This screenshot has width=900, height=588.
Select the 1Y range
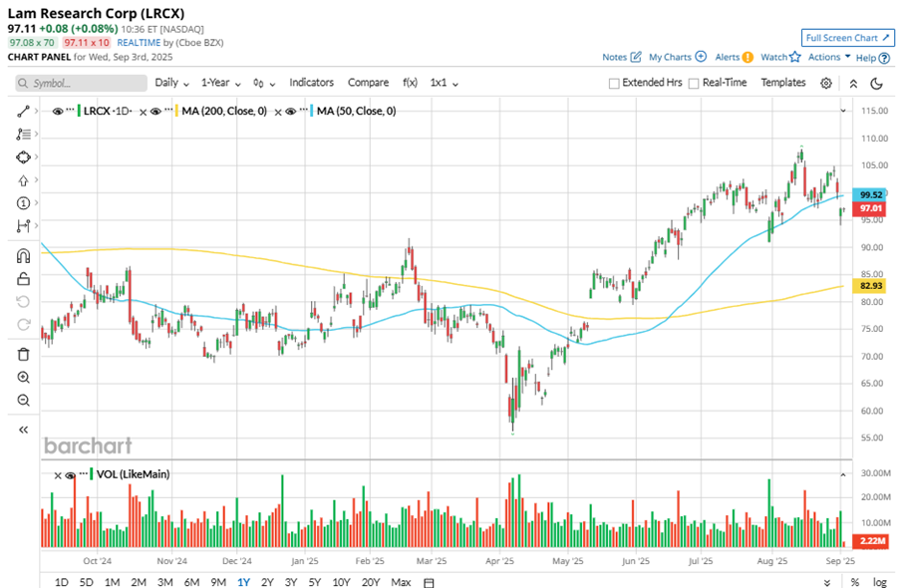tap(243, 582)
